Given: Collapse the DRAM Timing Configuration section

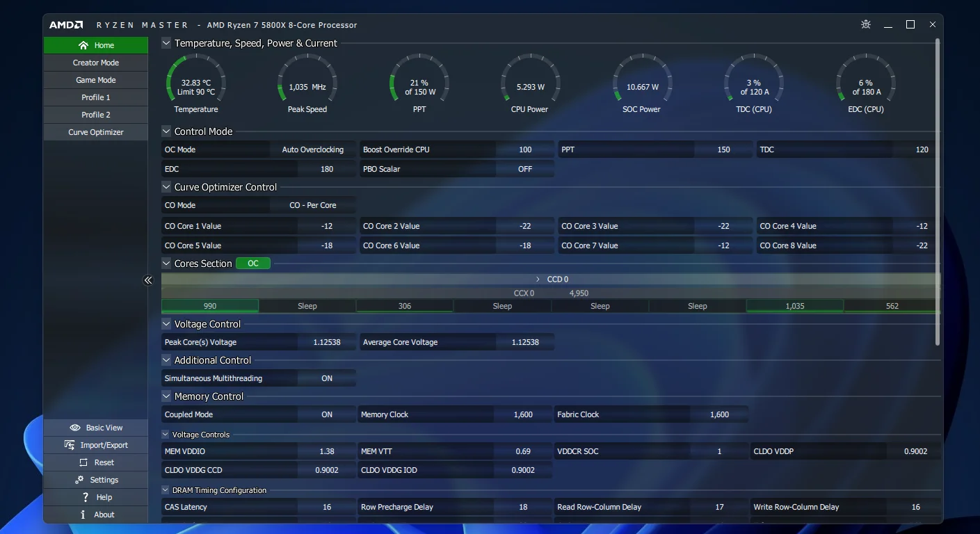Looking at the screenshot, I should (x=166, y=490).
